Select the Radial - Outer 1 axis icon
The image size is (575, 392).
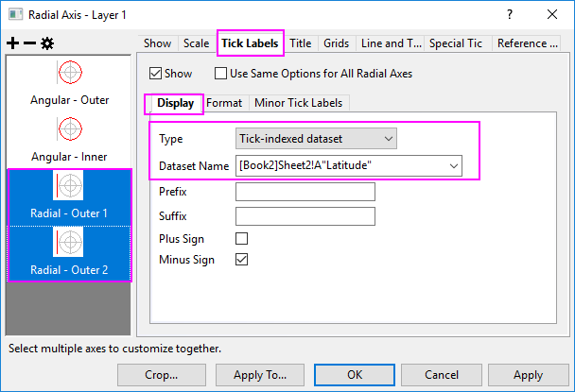69,185
